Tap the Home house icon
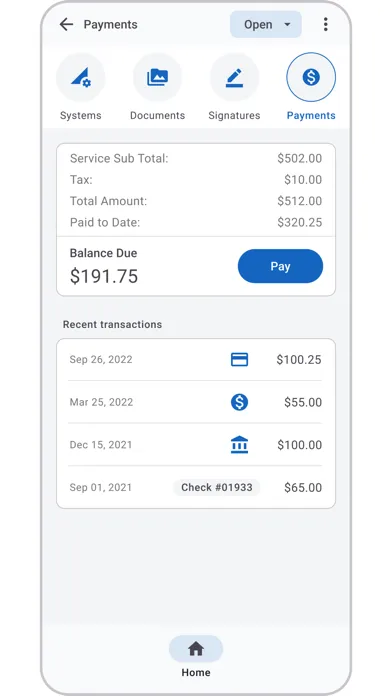 coord(196,649)
